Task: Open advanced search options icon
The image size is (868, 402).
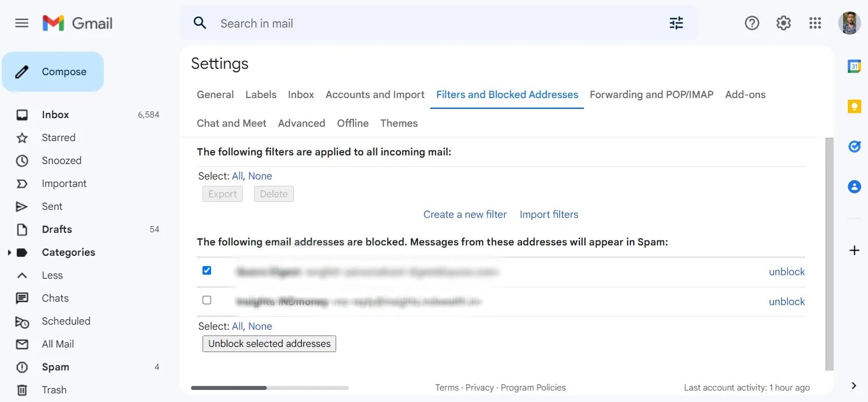Action: (676, 23)
